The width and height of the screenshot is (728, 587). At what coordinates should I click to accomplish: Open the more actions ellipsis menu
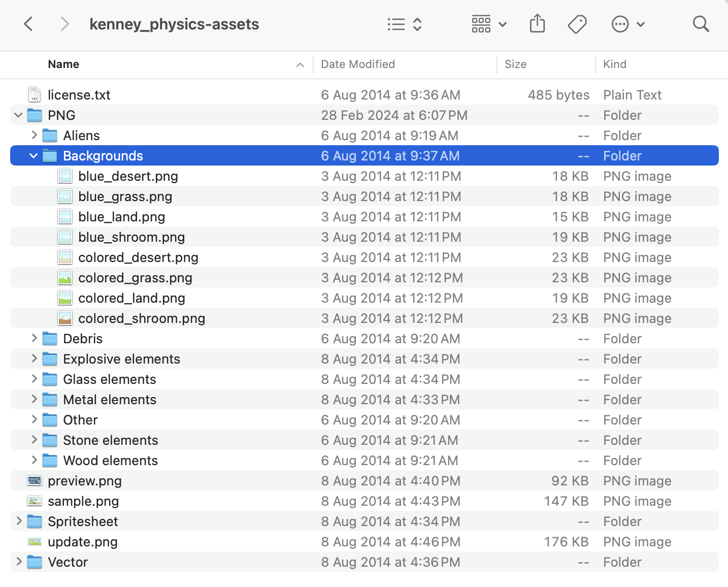click(x=620, y=23)
